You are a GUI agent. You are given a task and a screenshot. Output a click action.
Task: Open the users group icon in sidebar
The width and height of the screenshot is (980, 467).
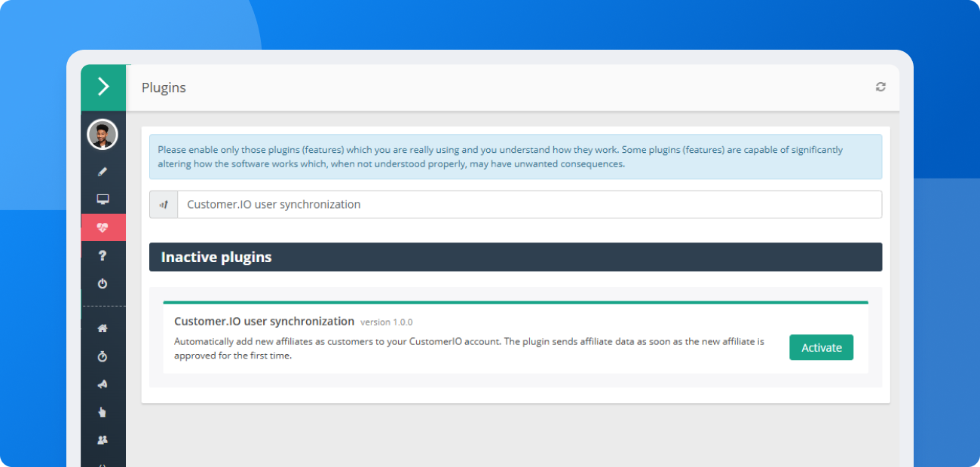point(103,439)
